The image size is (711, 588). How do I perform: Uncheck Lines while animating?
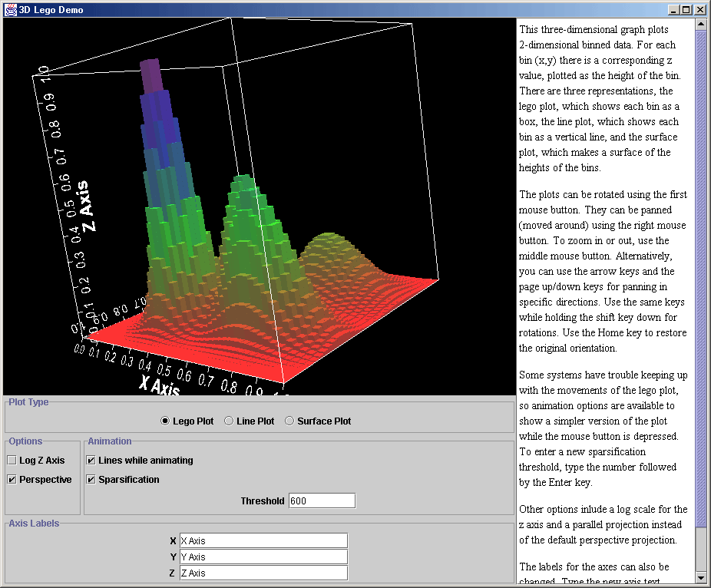91,461
